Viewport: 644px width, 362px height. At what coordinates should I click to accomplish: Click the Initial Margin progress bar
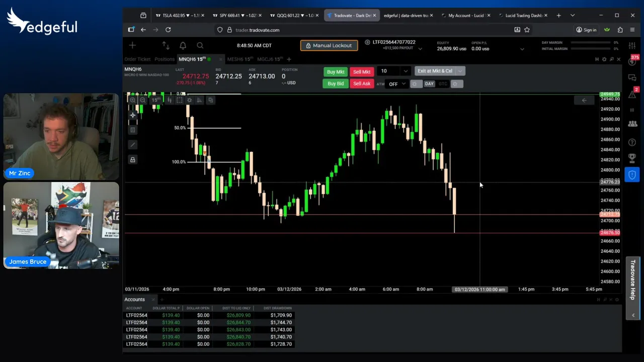point(591,49)
